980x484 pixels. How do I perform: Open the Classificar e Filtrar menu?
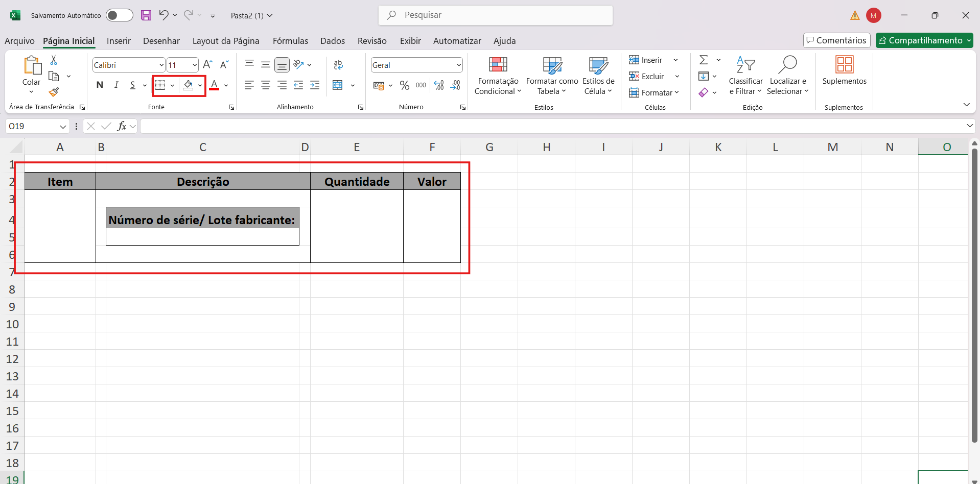[745, 76]
